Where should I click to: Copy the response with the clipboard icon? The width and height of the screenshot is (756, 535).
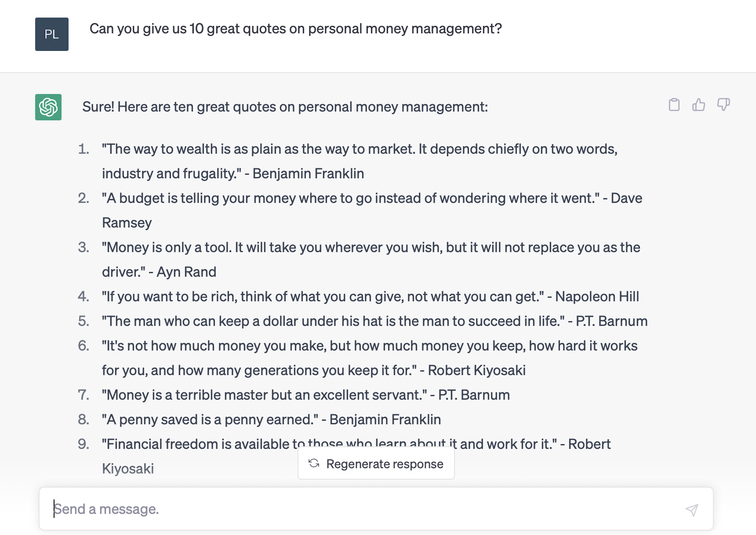674,105
